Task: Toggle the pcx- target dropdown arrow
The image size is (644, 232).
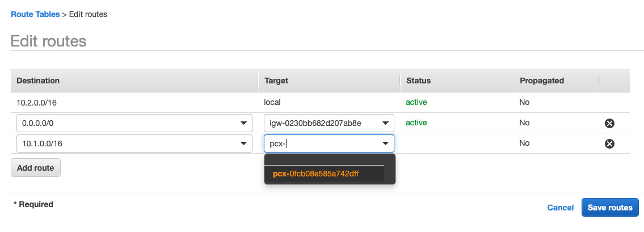Action: (385, 144)
